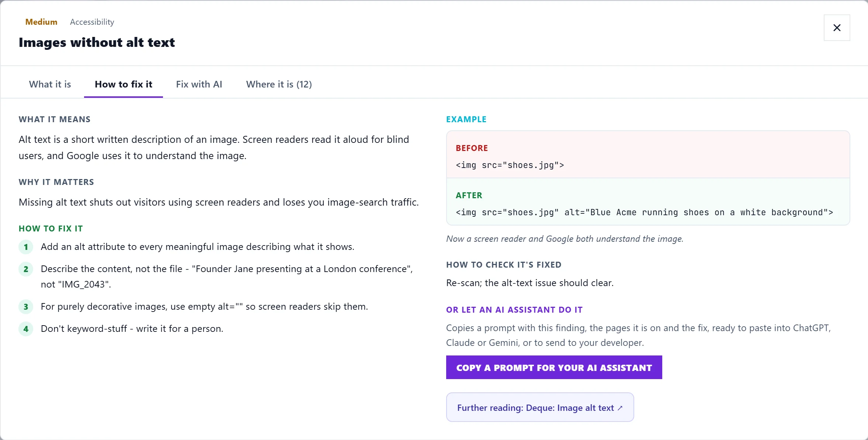868x440 pixels.
Task: Copy a prompt for your AI assistant
Action: pyautogui.click(x=554, y=367)
